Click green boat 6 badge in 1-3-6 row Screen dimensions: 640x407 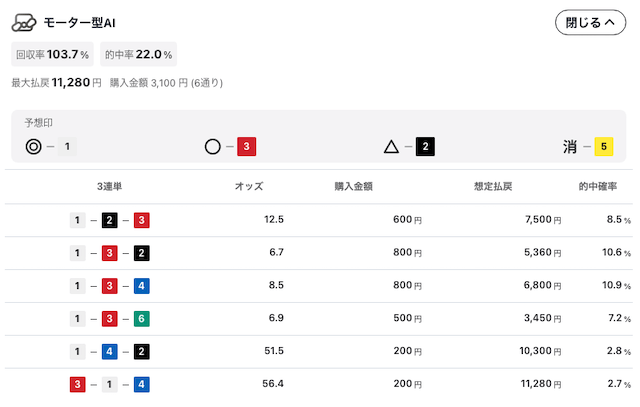tap(142, 318)
